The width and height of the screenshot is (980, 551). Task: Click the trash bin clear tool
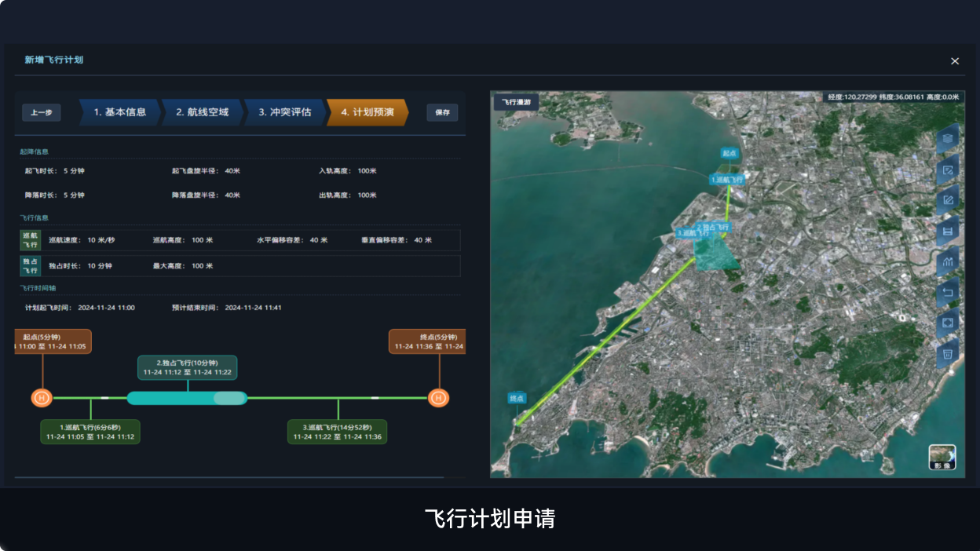(948, 354)
